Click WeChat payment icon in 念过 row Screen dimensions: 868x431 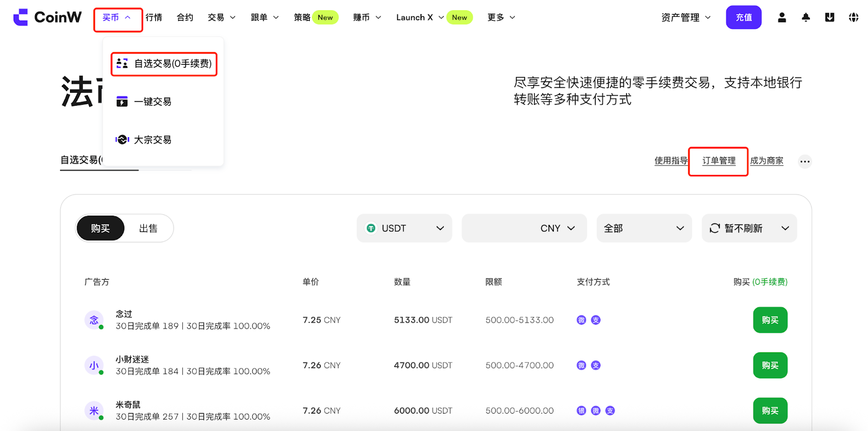(581, 320)
